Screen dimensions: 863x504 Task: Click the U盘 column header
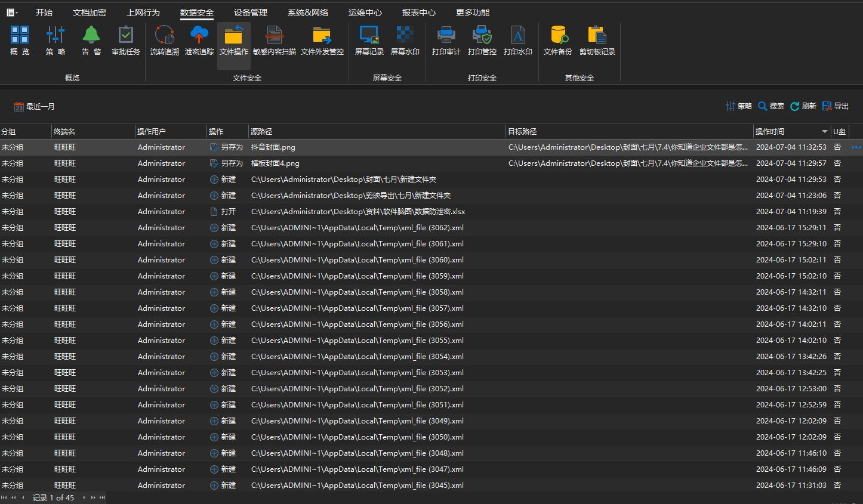click(x=839, y=131)
